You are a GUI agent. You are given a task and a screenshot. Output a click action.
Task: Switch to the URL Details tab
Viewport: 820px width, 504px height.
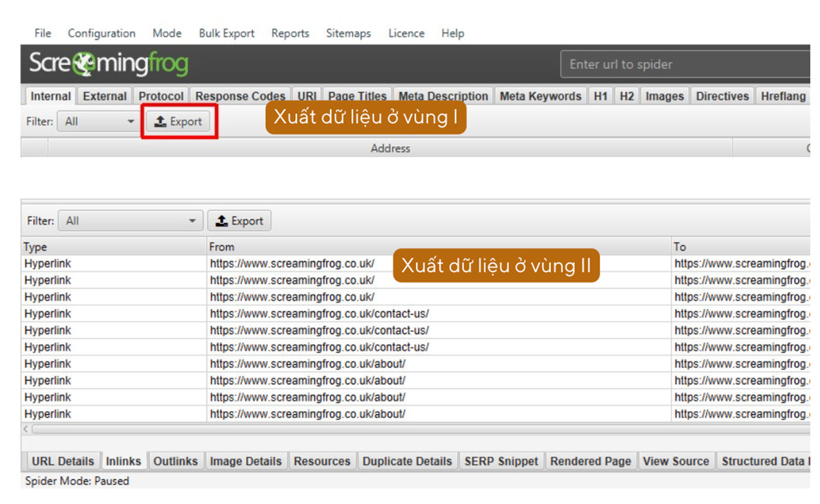63,461
